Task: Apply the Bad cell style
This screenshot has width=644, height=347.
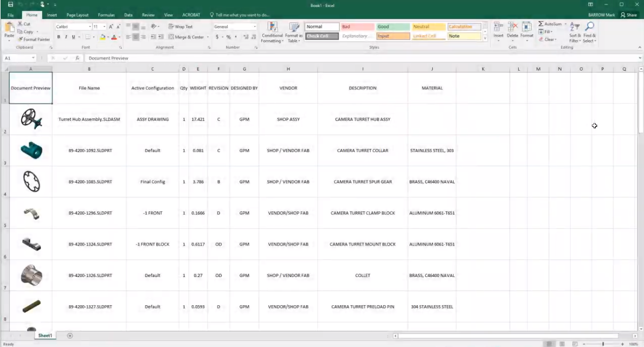Action: (x=357, y=27)
